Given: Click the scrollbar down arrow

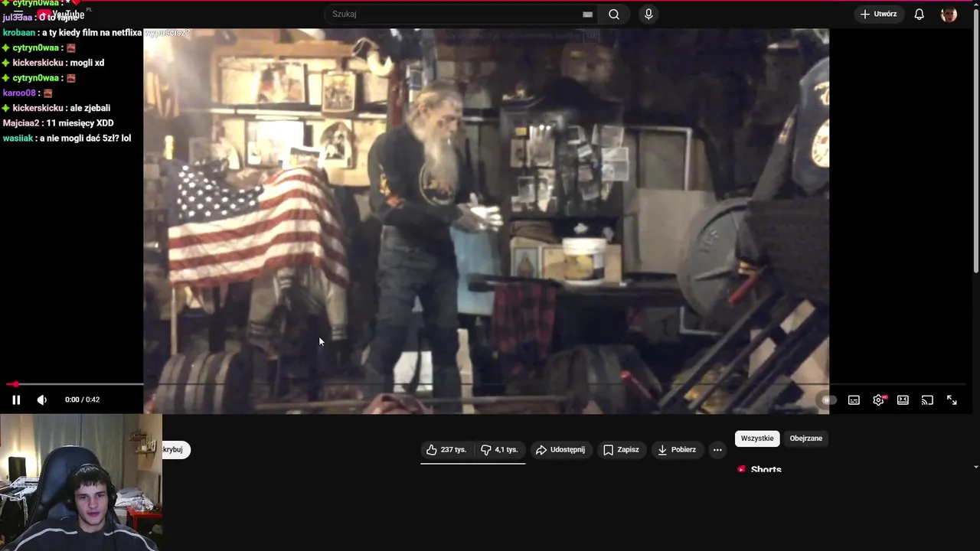Looking at the screenshot, I should (x=975, y=466).
